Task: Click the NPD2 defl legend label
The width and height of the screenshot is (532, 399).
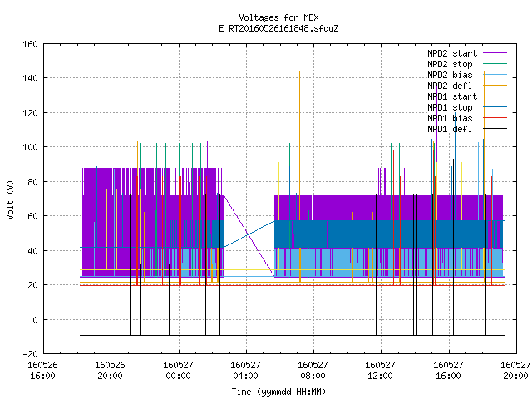Action: point(450,86)
